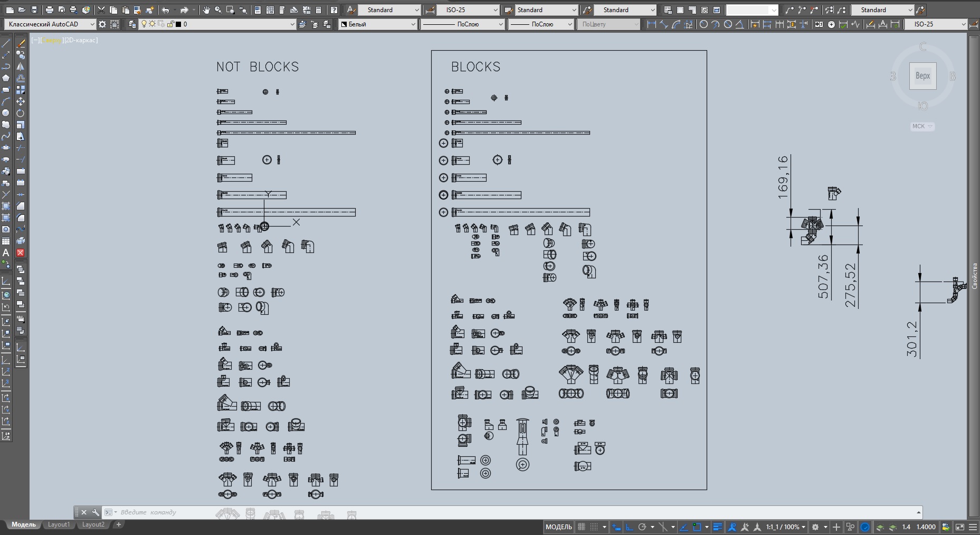980x535 pixels.
Task: Click the МОДЕЛЬ status bar button
Action: (558, 527)
